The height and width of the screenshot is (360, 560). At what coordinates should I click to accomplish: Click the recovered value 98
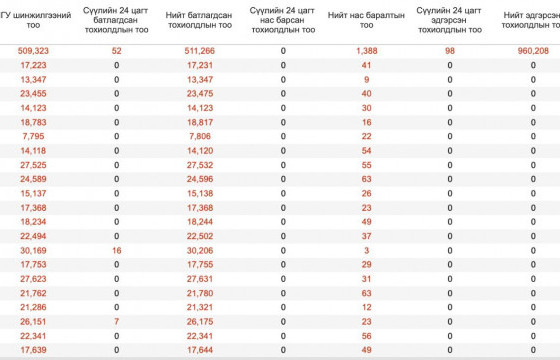tap(450, 51)
